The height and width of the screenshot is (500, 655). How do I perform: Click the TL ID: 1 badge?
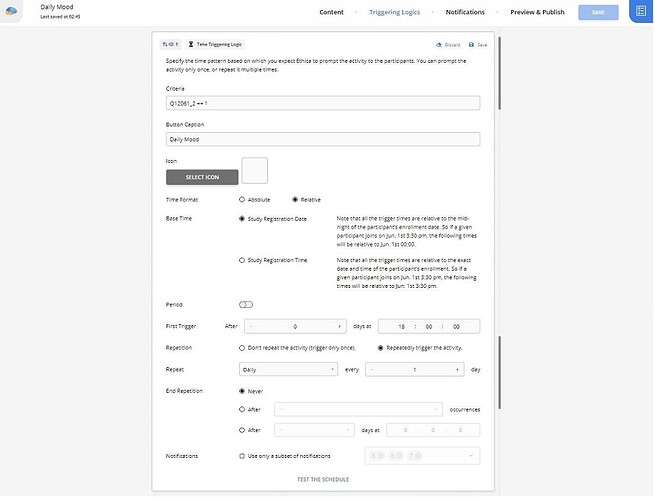[x=170, y=44]
